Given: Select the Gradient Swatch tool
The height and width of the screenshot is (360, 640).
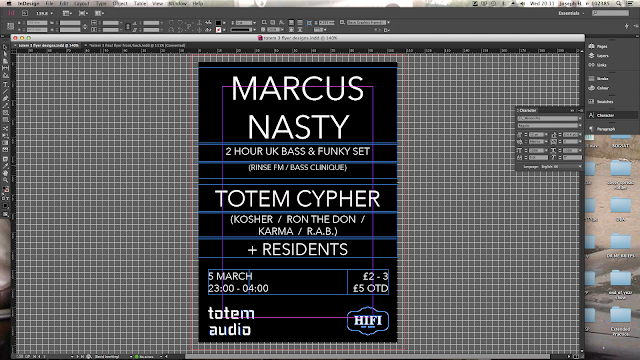Looking at the screenshot, I should click(5, 142).
